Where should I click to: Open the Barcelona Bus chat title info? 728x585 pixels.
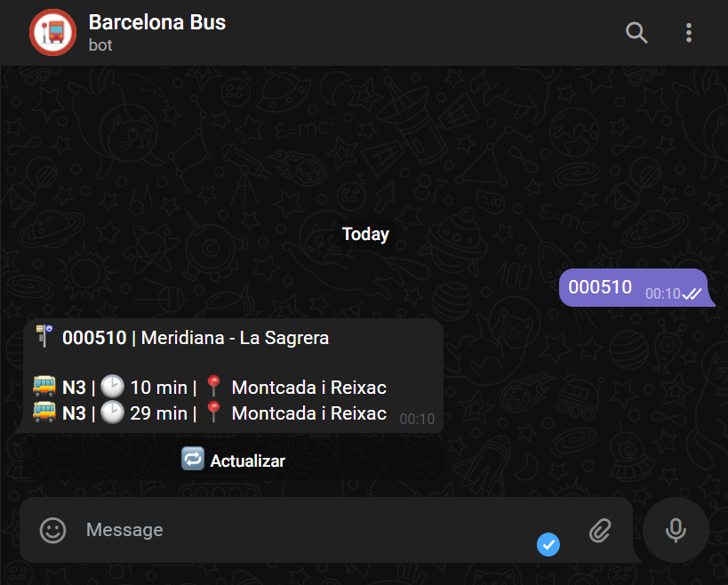[157, 22]
